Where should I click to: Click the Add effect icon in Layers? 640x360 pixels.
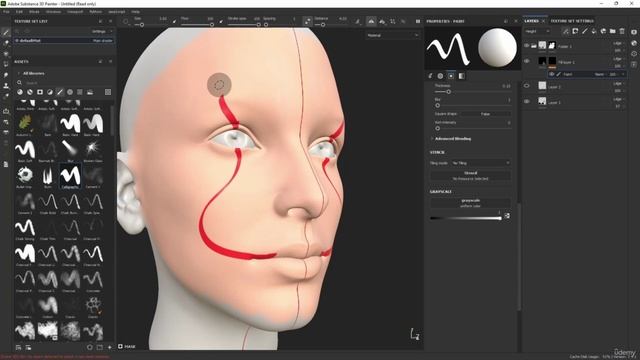566,31
